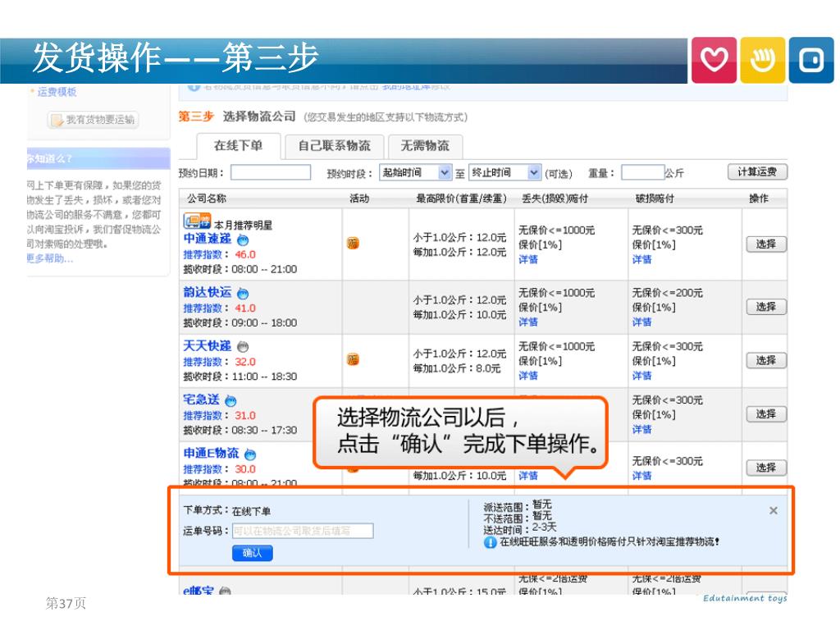Click the info icon beside 在线旺旺服务 notice

click(x=490, y=542)
